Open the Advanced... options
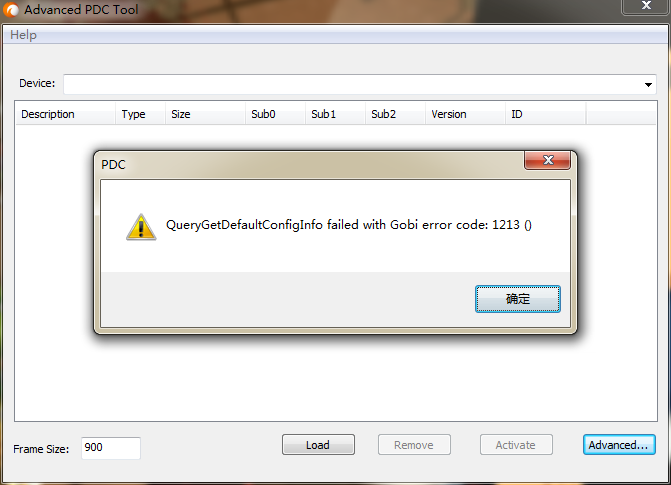The width and height of the screenshot is (671, 485). coord(619,445)
